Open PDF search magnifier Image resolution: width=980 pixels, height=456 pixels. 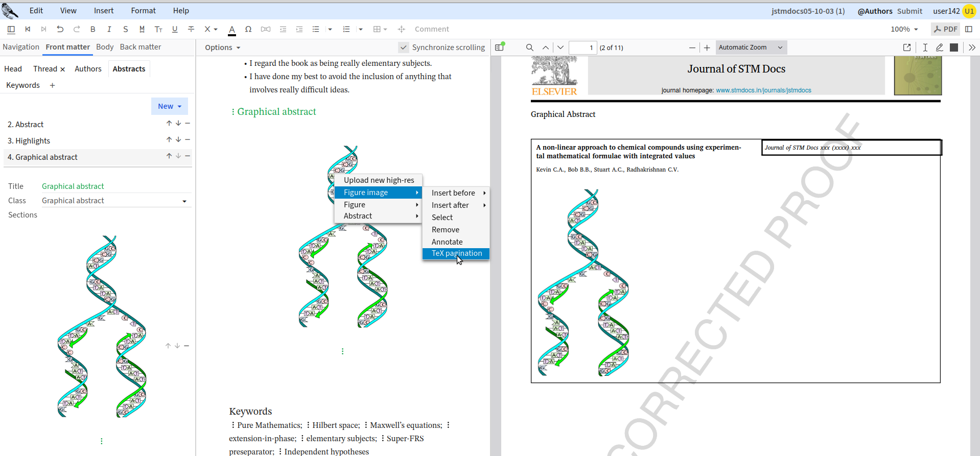click(530, 47)
